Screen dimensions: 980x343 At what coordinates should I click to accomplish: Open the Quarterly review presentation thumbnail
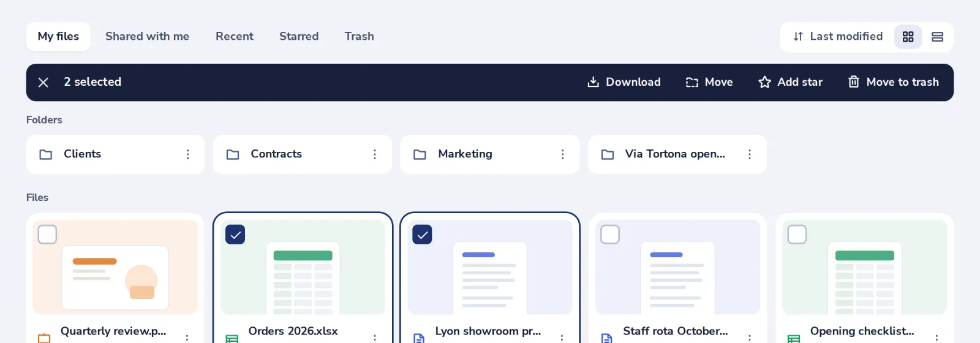115,268
